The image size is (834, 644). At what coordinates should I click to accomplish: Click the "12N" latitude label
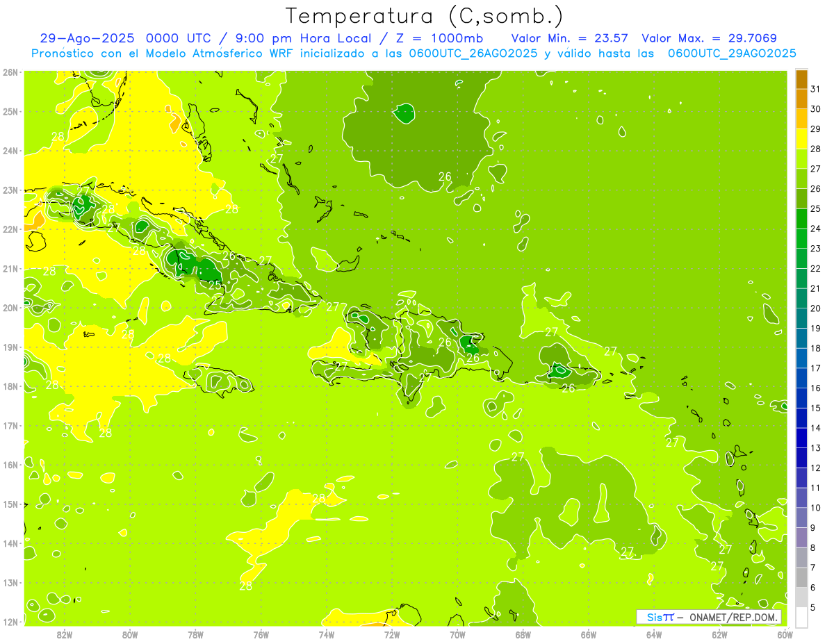[x=10, y=622]
